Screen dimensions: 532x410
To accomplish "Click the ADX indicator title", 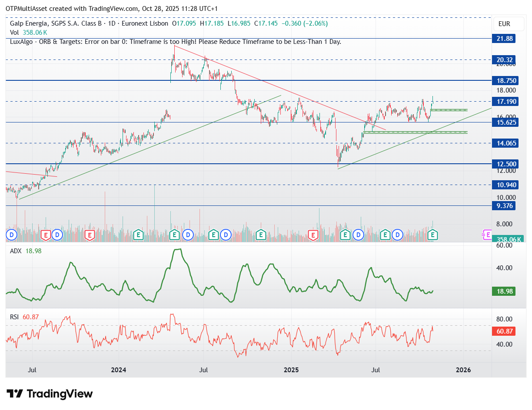I will click(x=15, y=251).
